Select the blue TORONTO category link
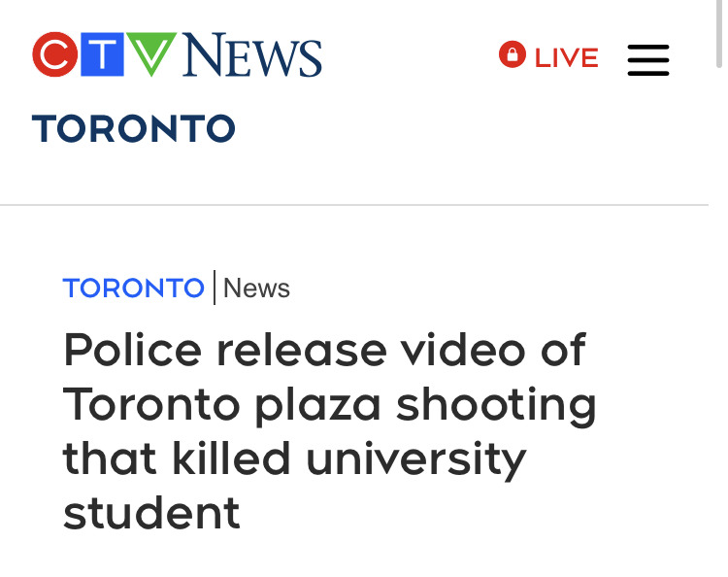Screen dimensions: 728x577 click(x=133, y=288)
